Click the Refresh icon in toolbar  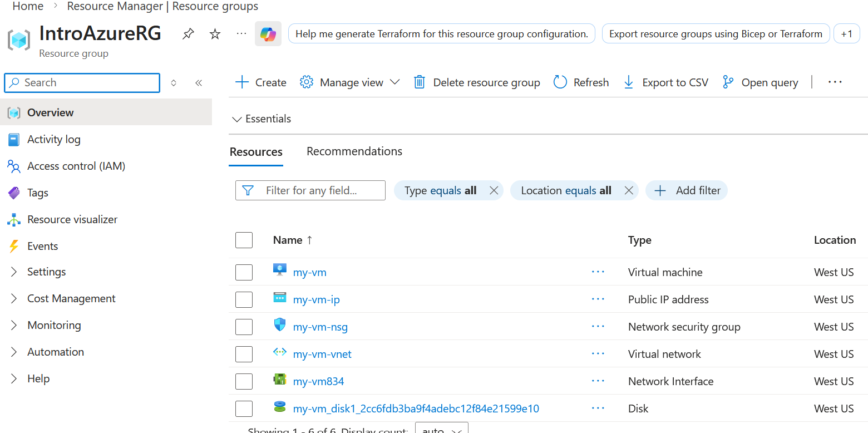click(560, 82)
